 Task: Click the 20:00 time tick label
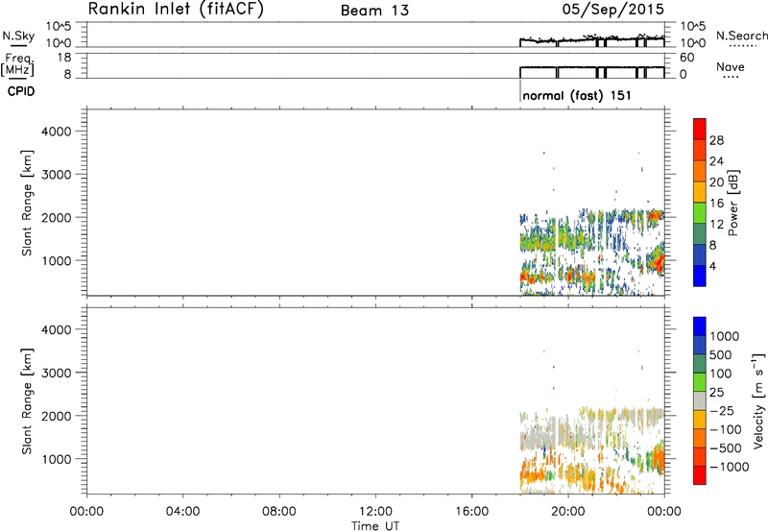[568, 512]
